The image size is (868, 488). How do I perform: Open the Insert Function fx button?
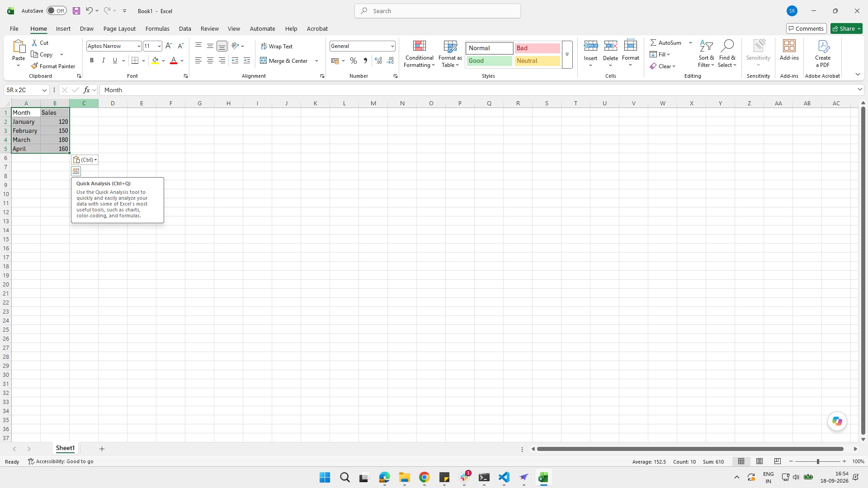pos(86,90)
